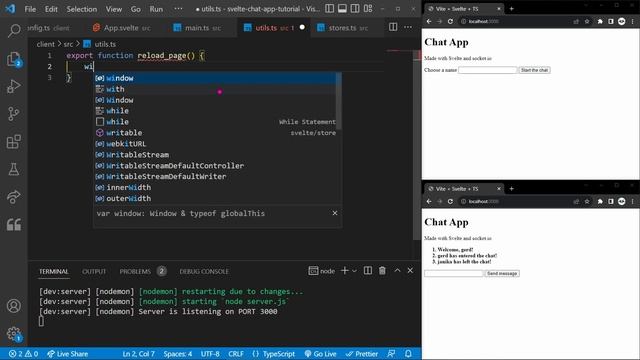The height and width of the screenshot is (360, 640).
Task: Open Customize Layout icon
Action: click(368, 9)
